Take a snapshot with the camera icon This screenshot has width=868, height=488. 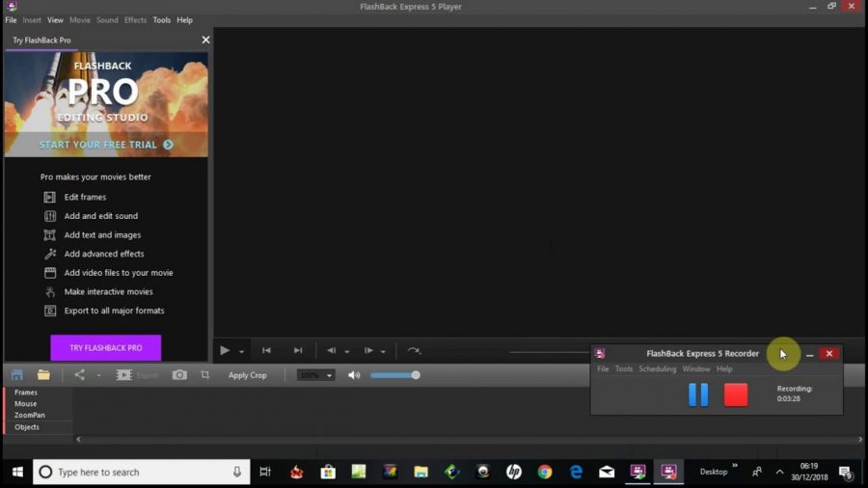coord(179,375)
